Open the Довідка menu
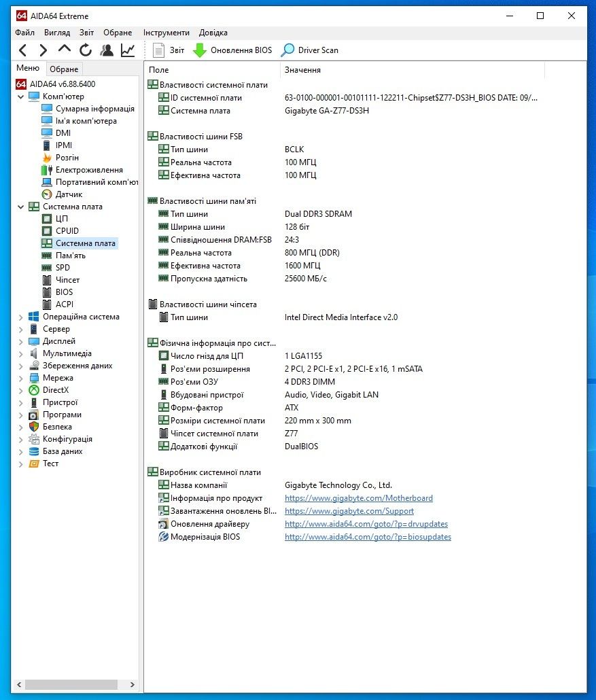 (213, 33)
